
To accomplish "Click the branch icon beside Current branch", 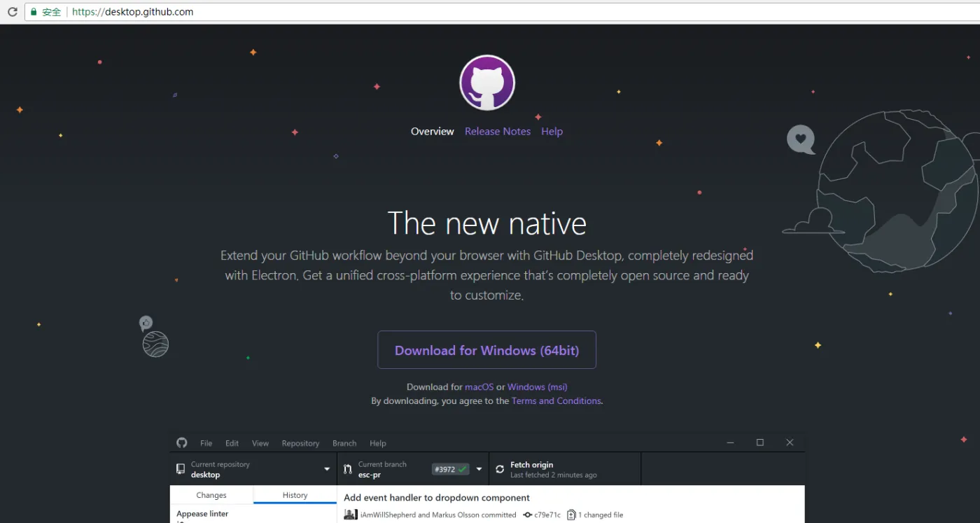I will [348, 469].
